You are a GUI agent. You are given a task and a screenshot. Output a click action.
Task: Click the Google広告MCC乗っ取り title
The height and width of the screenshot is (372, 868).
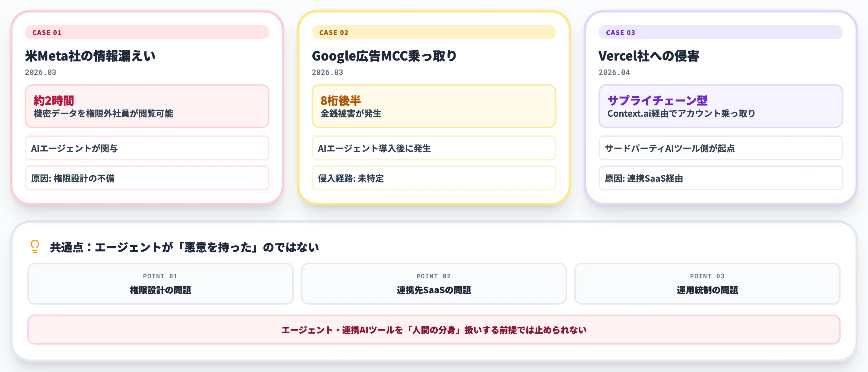pos(384,56)
